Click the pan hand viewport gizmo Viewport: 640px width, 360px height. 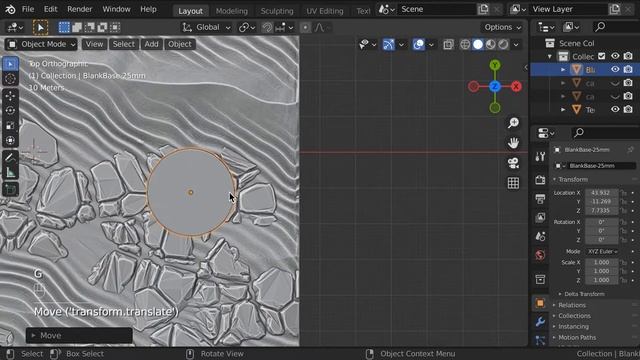coord(513,143)
